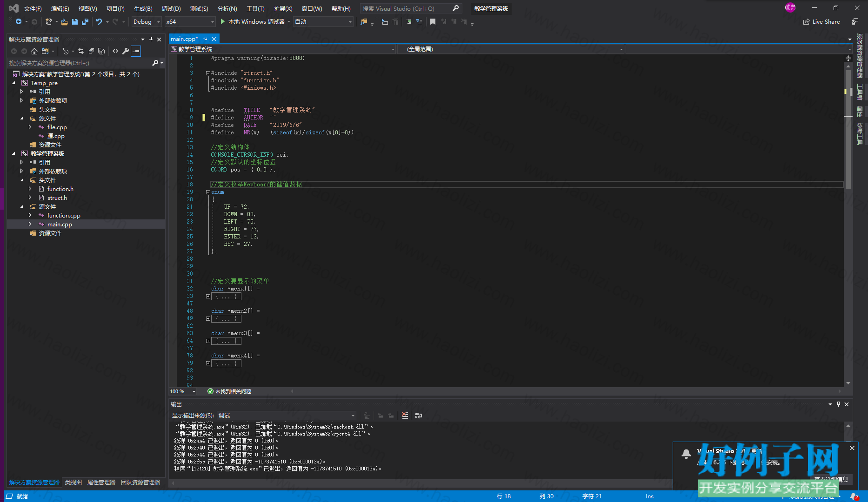
Task: Click the new project toolbar icon
Action: pos(48,21)
